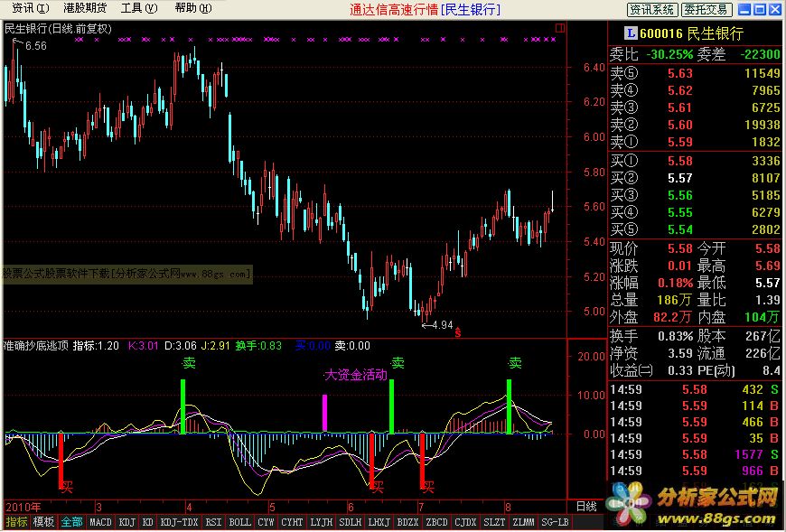
Task: Switch to the KD indicator tab
Action: click(x=148, y=522)
